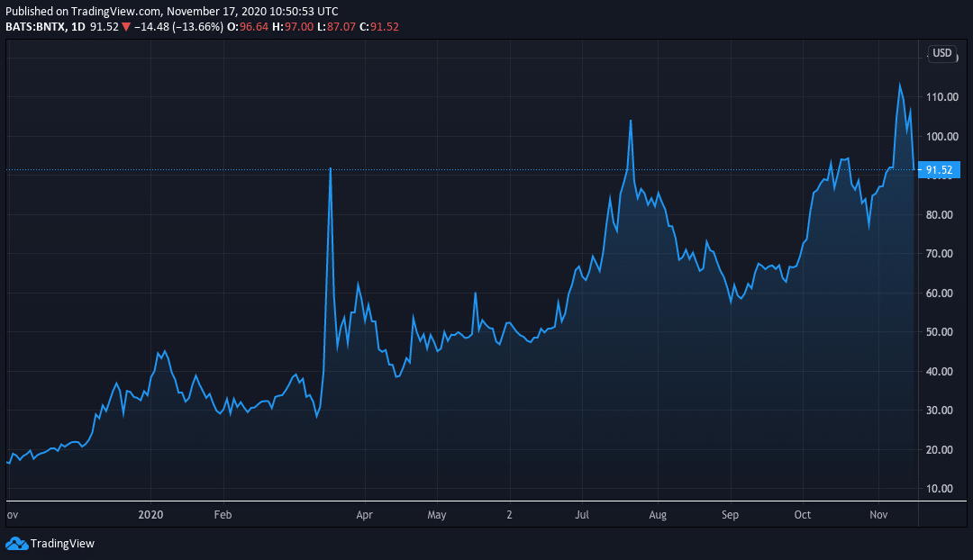This screenshot has height=560, width=973.
Task: Select the H:97.00 high value
Action: [293, 27]
